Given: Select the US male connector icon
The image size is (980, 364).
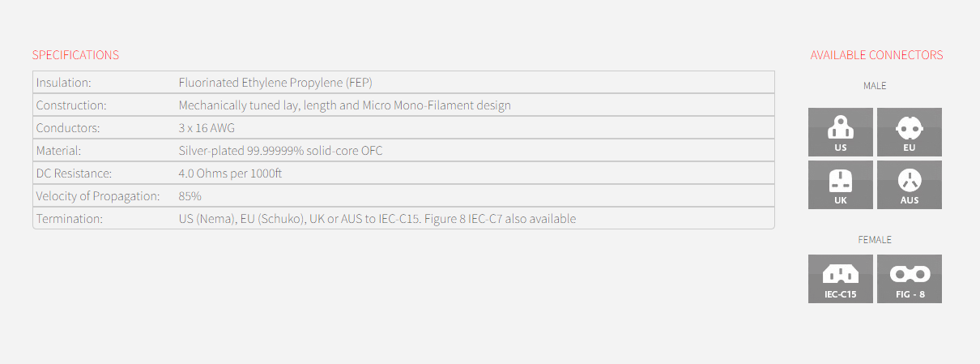Looking at the screenshot, I should [x=841, y=132].
